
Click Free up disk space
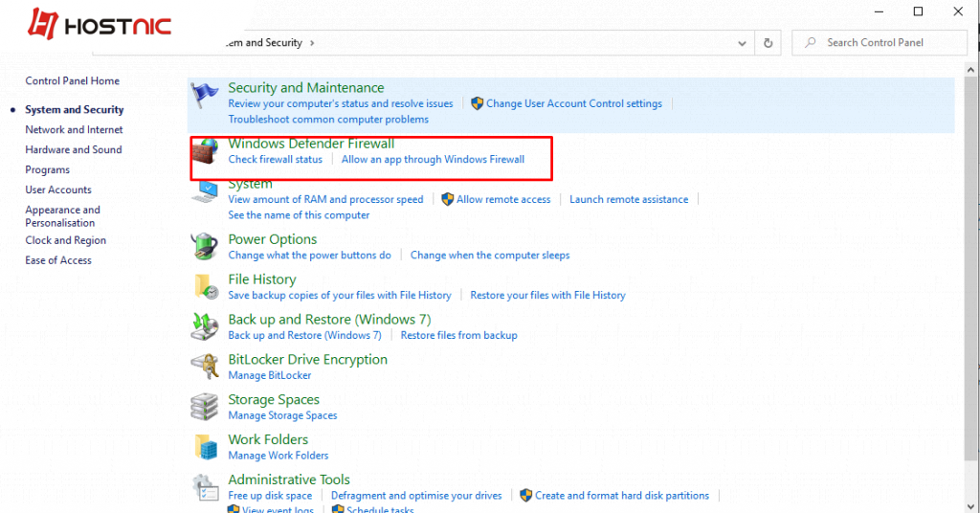[x=270, y=496]
